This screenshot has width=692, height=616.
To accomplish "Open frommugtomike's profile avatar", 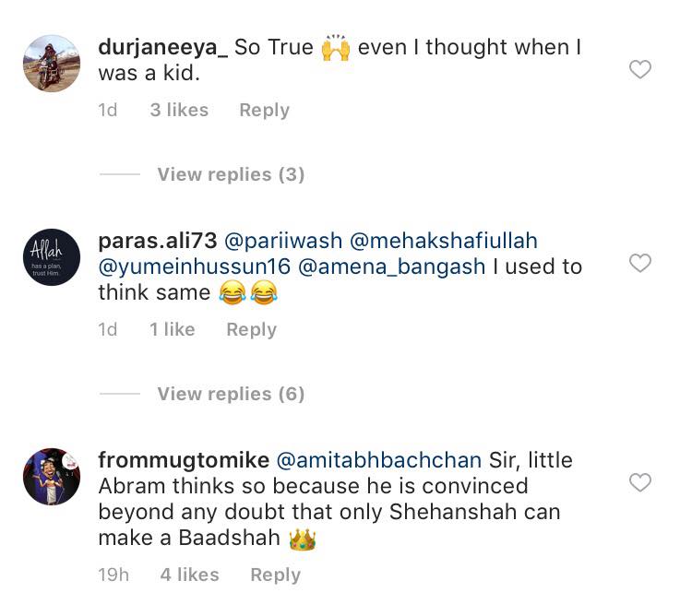I will (x=52, y=477).
